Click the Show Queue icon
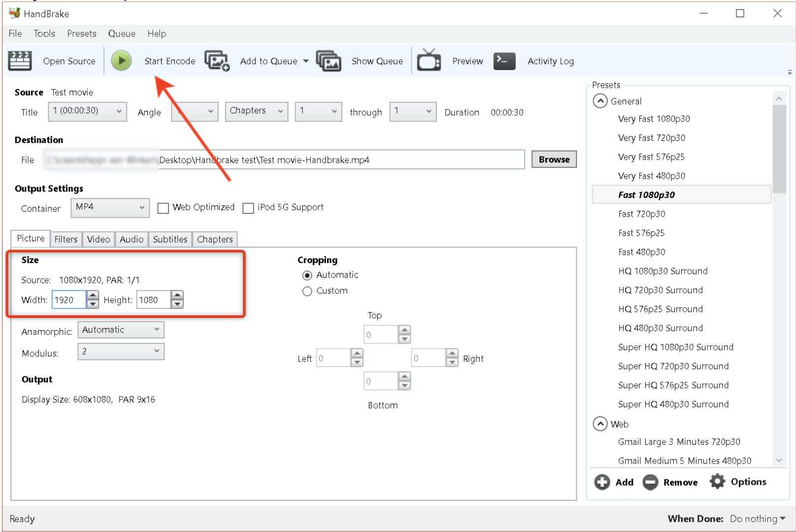 pos(329,61)
